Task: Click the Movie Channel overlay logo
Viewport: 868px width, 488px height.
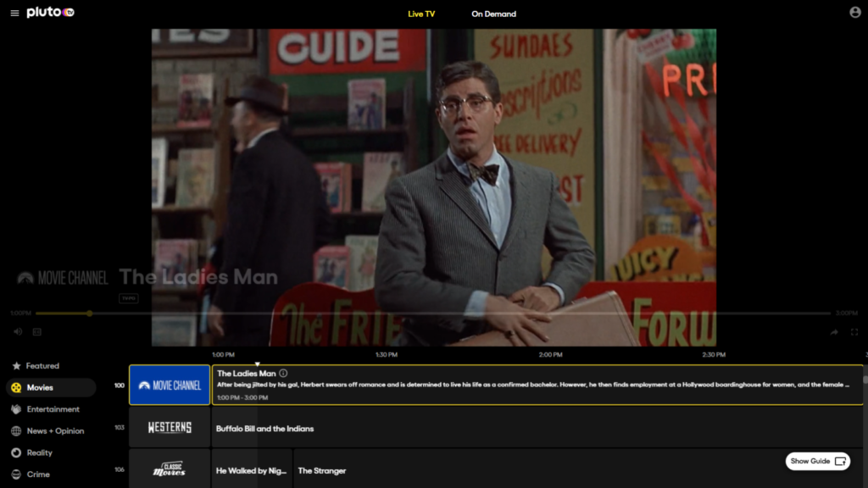Action: click(63, 278)
